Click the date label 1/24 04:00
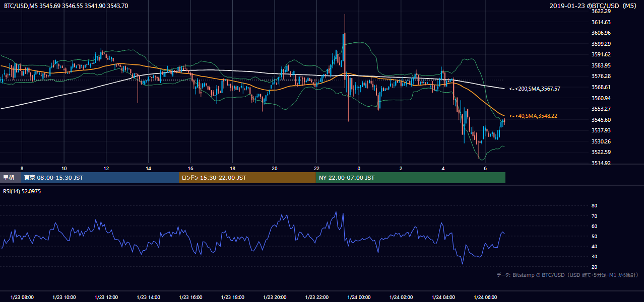644x302 pixels. click(443, 297)
